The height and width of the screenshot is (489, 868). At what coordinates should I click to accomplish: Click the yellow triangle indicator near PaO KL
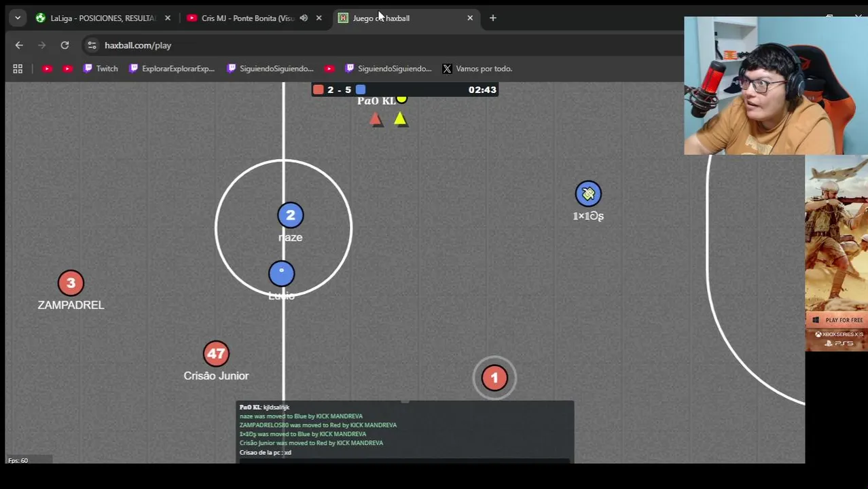click(x=400, y=120)
